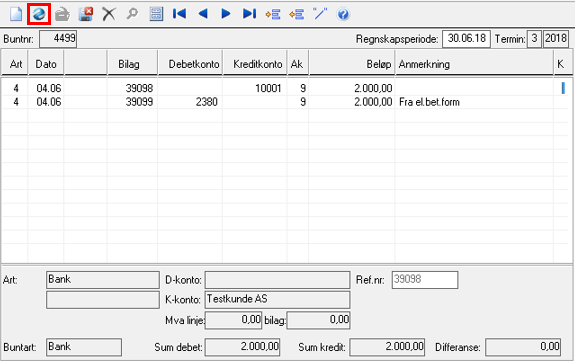
Task: Delete line with the black X icon
Action: click(109, 14)
